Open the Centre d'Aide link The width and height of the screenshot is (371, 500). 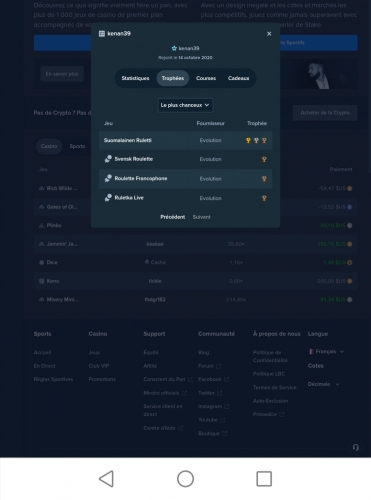(163, 428)
